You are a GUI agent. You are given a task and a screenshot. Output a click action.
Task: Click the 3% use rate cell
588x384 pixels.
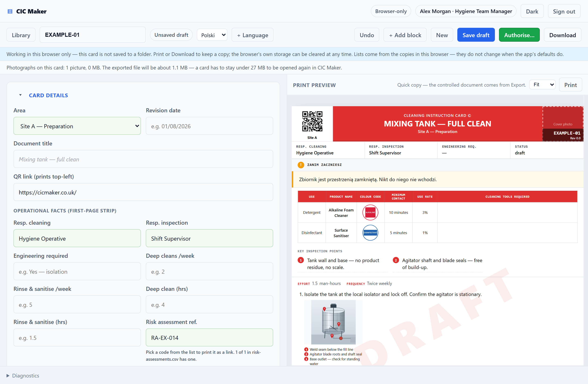coord(425,212)
